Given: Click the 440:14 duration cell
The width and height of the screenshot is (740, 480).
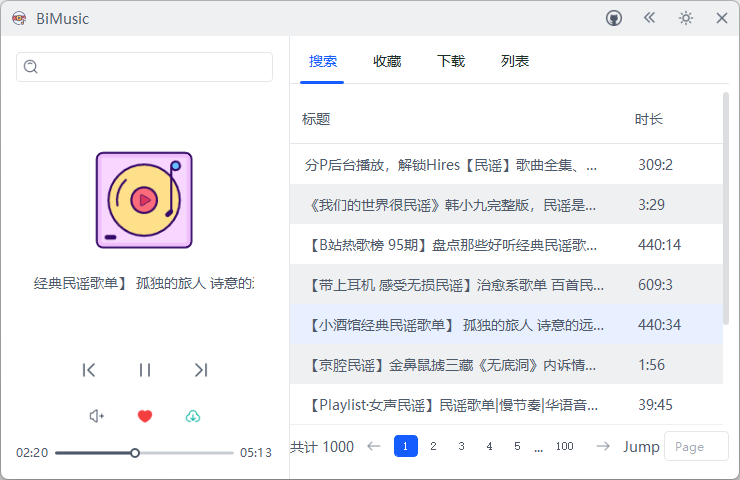Looking at the screenshot, I should pyautogui.click(x=659, y=245).
